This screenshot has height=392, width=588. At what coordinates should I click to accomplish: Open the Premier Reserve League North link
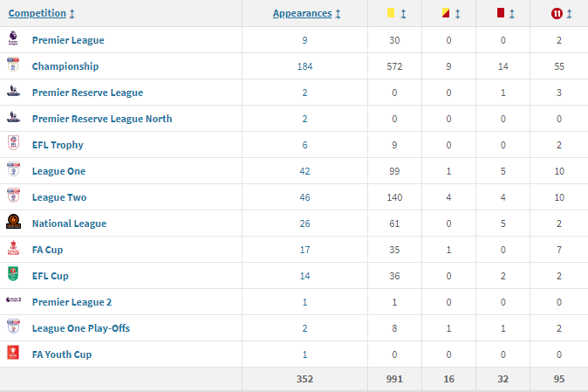click(101, 119)
